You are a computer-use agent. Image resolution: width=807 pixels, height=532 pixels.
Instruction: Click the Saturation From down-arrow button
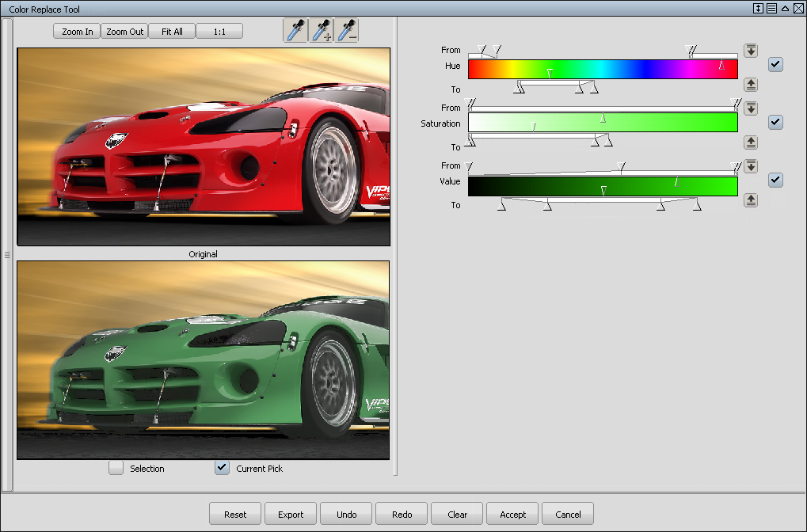point(751,108)
